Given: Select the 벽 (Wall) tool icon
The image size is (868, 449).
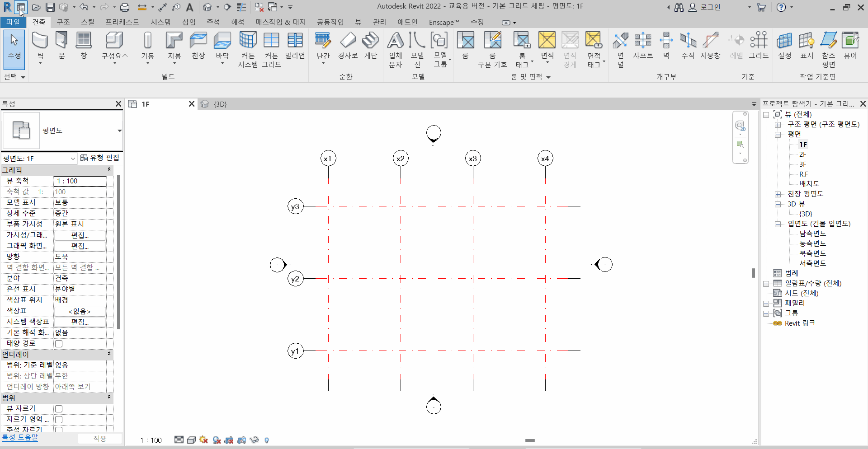Looking at the screenshot, I should point(40,41).
